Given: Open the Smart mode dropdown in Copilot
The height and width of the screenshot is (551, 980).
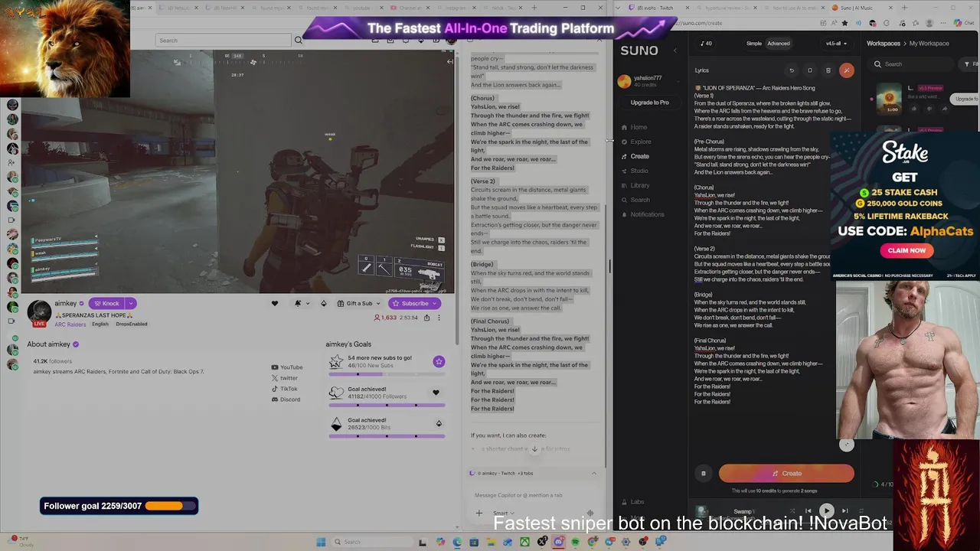Looking at the screenshot, I should tap(503, 514).
